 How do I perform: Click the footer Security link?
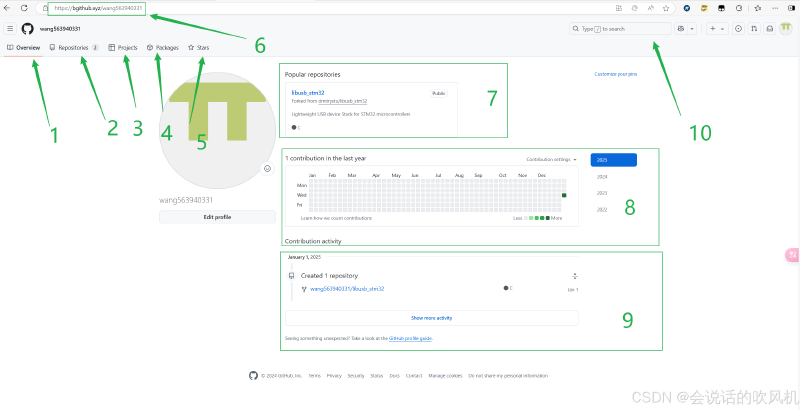coord(356,376)
